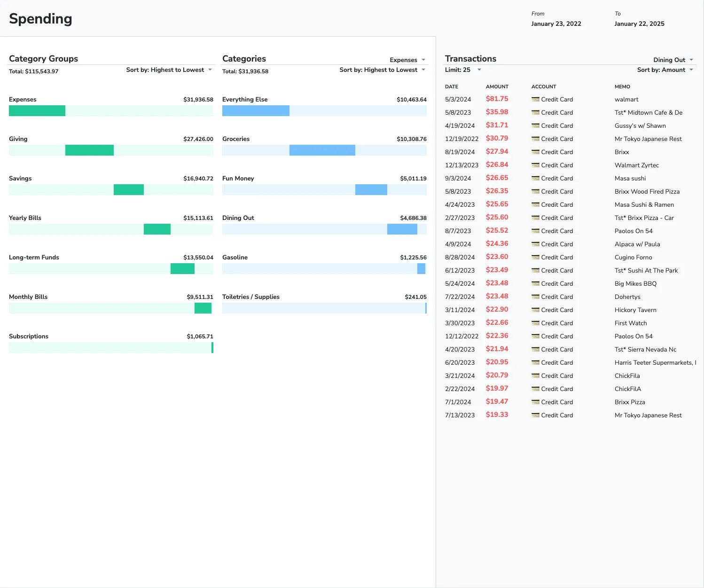Click the To date January 22, 2025
Screen dimensions: 704x588
(639, 24)
